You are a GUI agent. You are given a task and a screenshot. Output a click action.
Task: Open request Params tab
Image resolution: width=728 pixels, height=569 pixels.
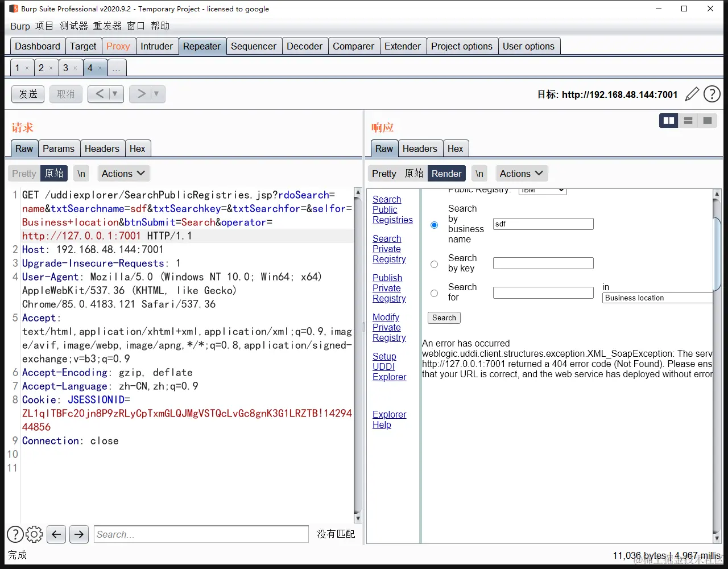pyautogui.click(x=59, y=149)
